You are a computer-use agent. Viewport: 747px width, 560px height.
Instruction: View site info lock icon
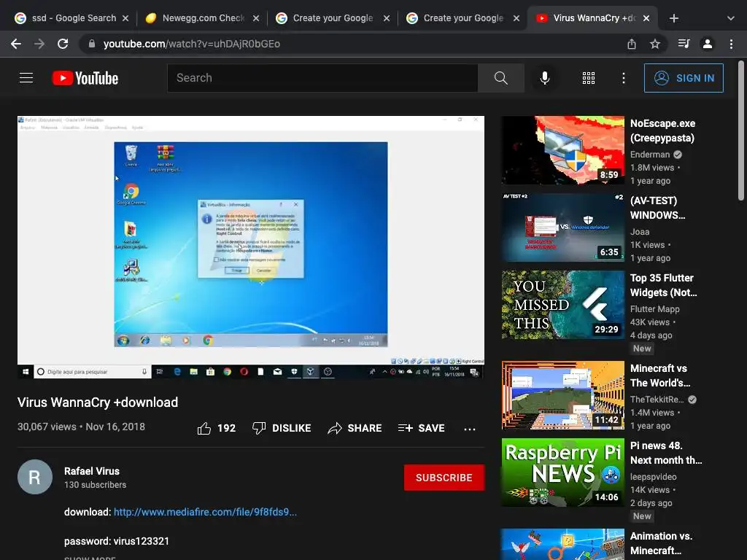pyautogui.click(x=91, y=44)
